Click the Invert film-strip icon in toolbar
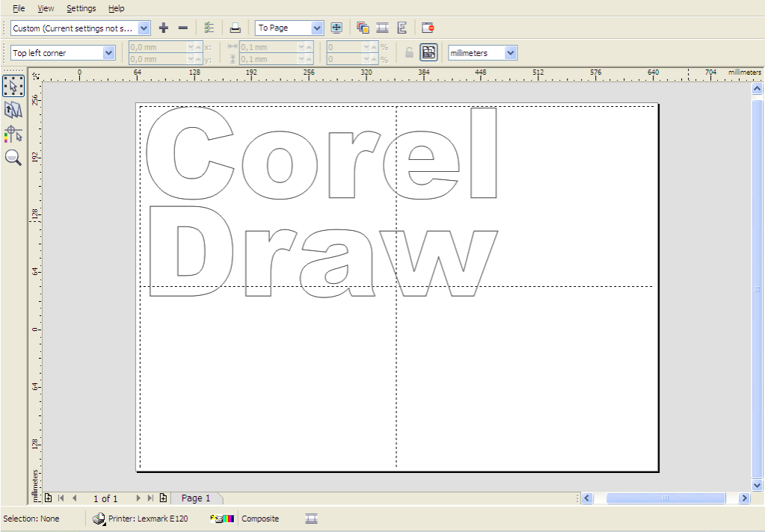The width and height of the screenshot is (765, 532). tap(383, 28)
